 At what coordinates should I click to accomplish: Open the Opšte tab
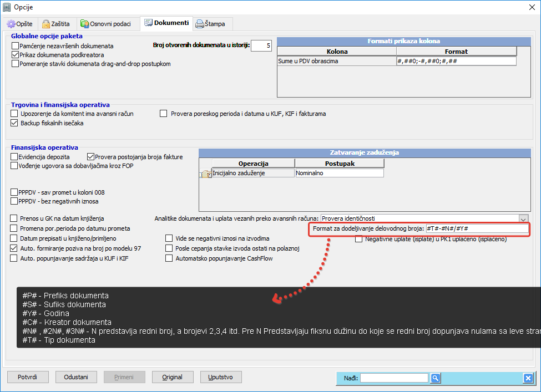(x=21, y=24)
